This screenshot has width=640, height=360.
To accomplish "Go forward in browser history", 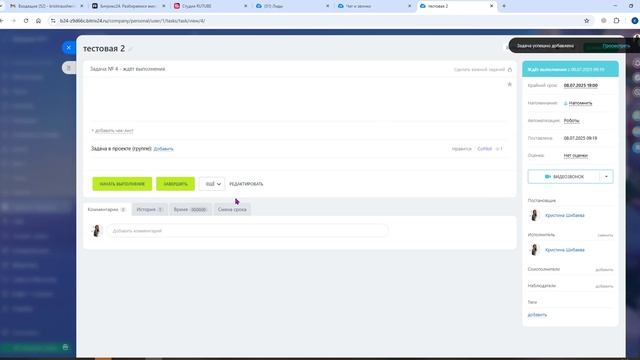I will (13, 20).
